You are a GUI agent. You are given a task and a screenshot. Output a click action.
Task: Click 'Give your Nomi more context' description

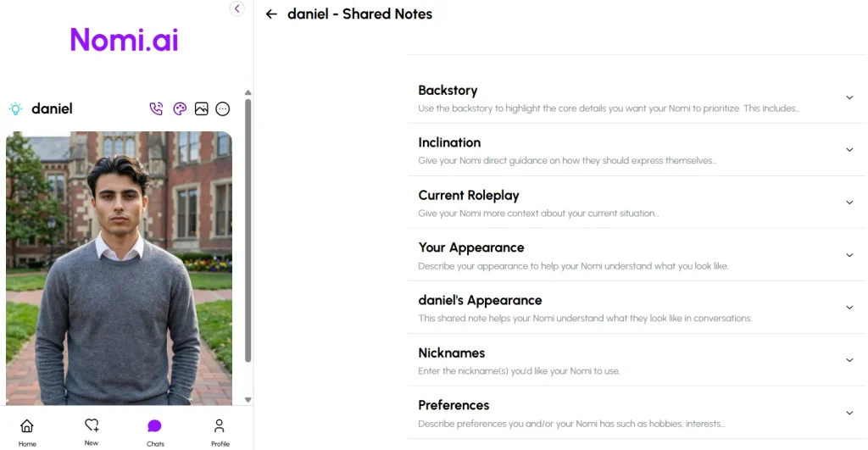tap(538, 213)
